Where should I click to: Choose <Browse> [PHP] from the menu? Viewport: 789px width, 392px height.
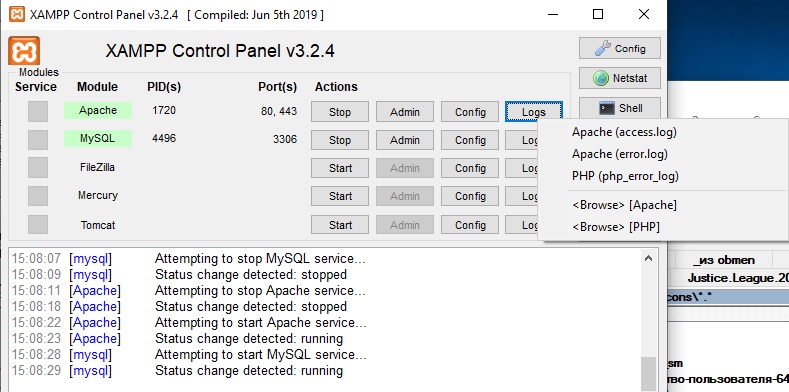[x=616, y=227]
